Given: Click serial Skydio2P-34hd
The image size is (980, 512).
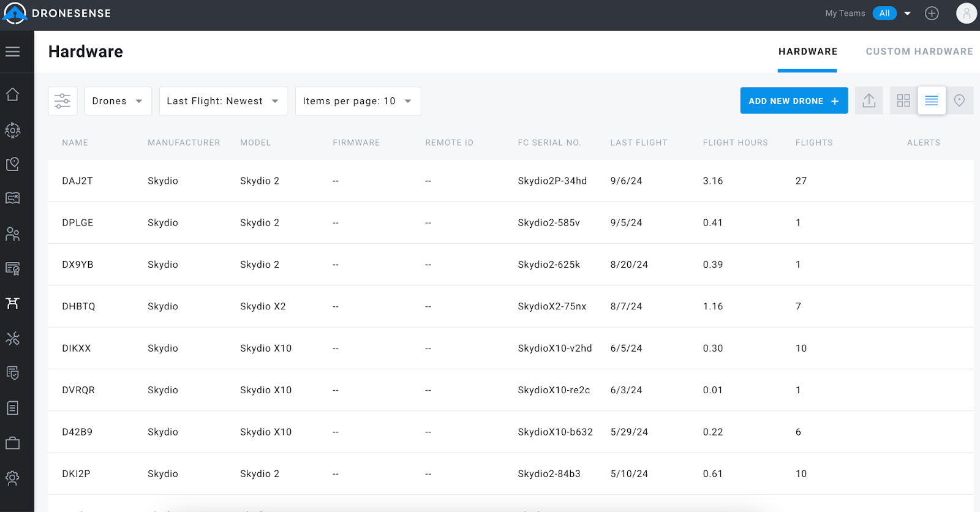Looking at the screenshot, I should (552, 181).
